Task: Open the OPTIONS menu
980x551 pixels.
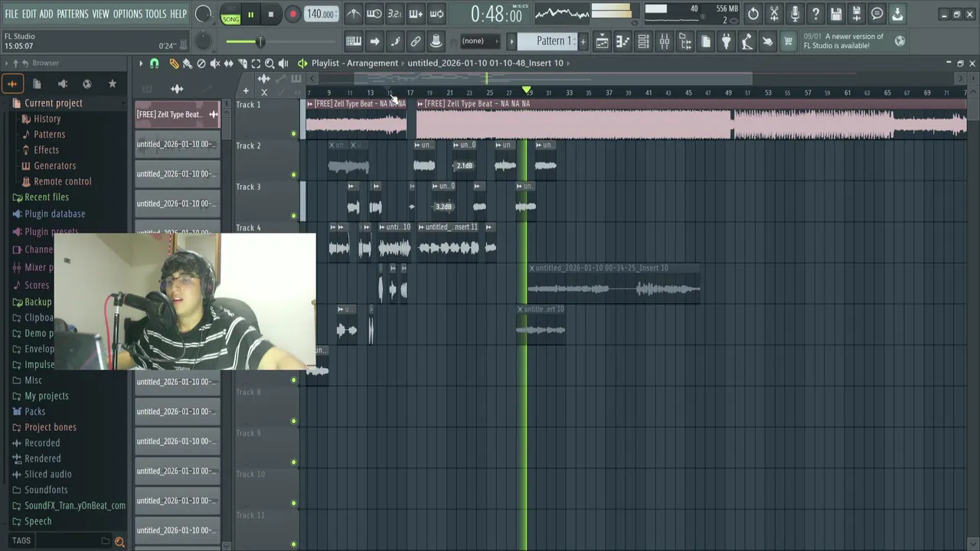Action: click(128, 14)
